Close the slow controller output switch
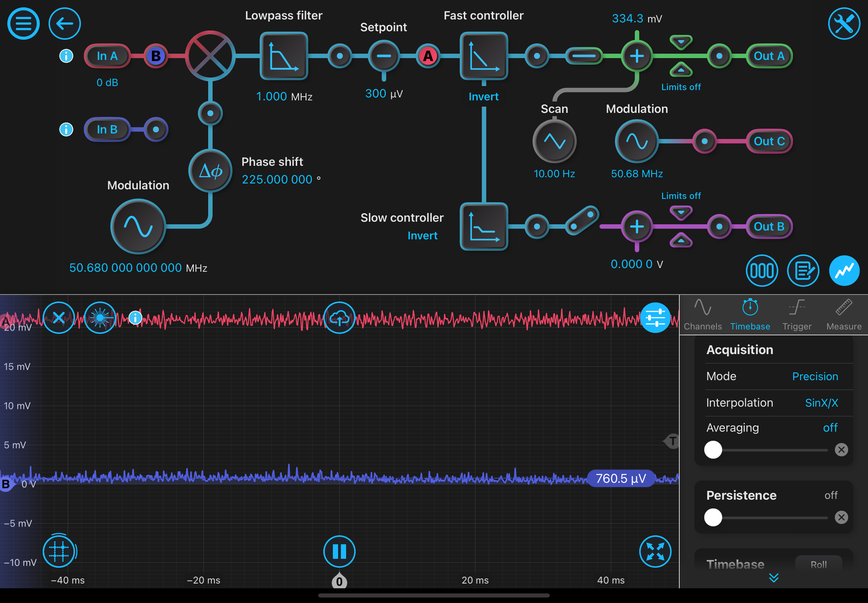 pyautogui.click(x=582, y=220)
